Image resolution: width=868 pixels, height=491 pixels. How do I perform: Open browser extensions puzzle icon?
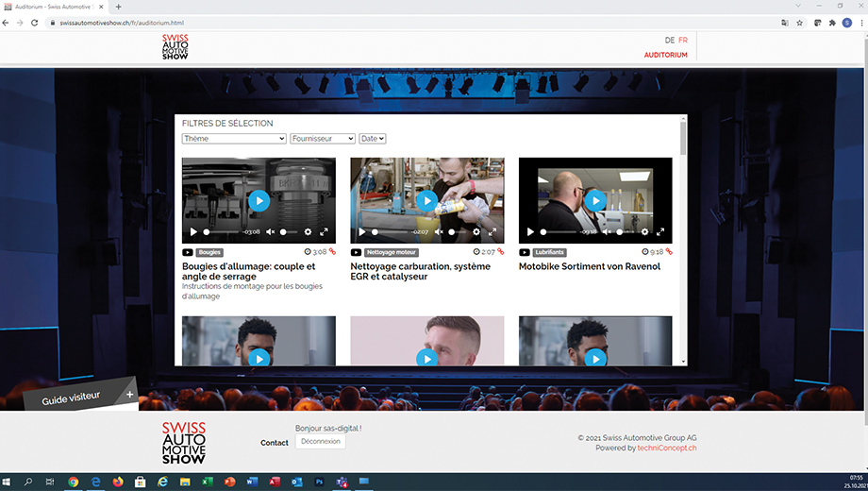[x=832, y=23]
